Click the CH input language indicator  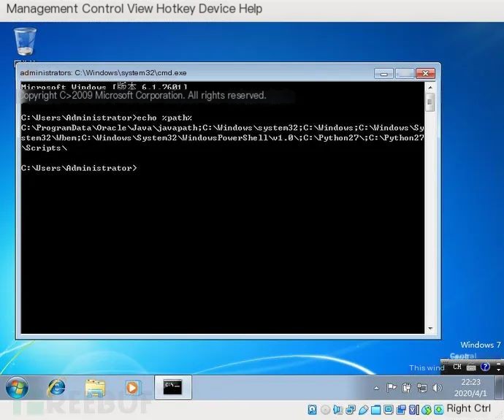tap(457, 367)
